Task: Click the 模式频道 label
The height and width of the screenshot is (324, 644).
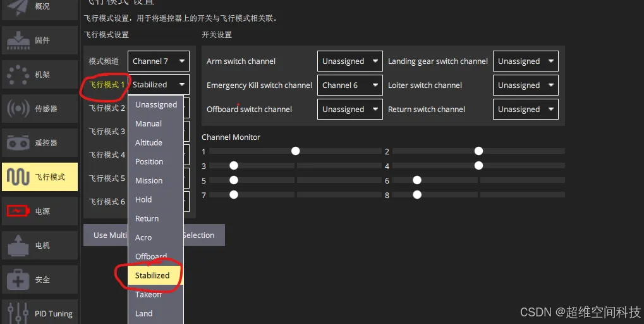Action: point(104,61)
